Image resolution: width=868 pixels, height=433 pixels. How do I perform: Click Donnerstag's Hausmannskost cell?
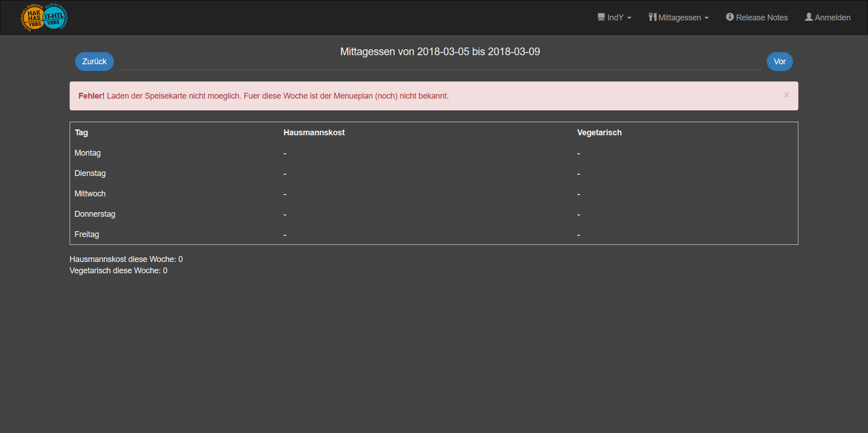(x=425, y=214)
